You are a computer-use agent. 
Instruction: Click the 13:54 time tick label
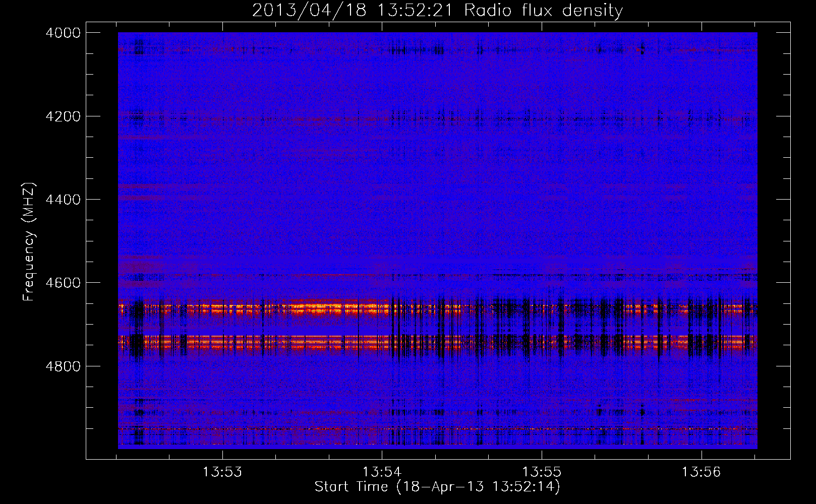click(x=382, y=472)
